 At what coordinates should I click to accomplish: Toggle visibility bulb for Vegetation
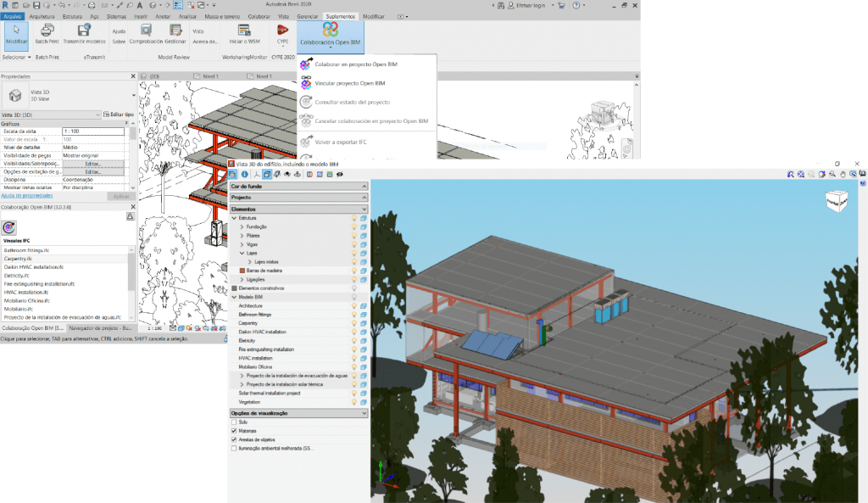354,401
